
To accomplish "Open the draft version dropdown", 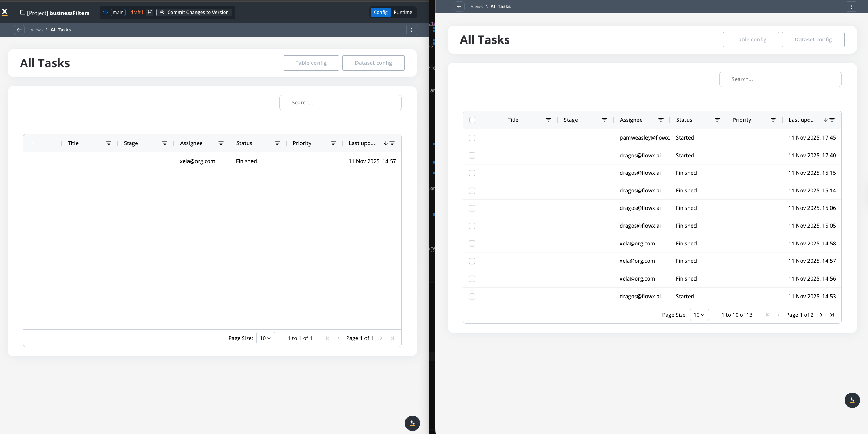I will pos(136,12).
